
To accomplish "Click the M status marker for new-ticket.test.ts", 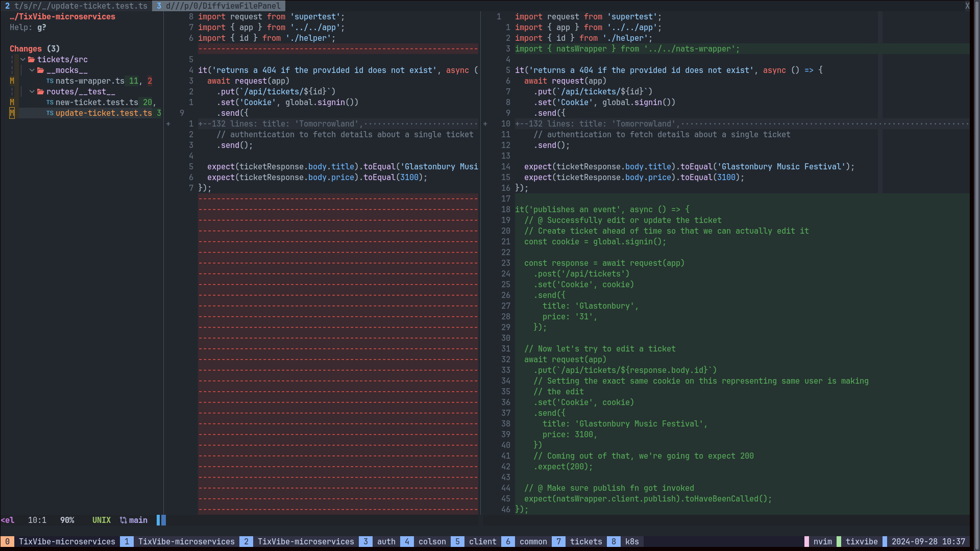I will [12, 103].
